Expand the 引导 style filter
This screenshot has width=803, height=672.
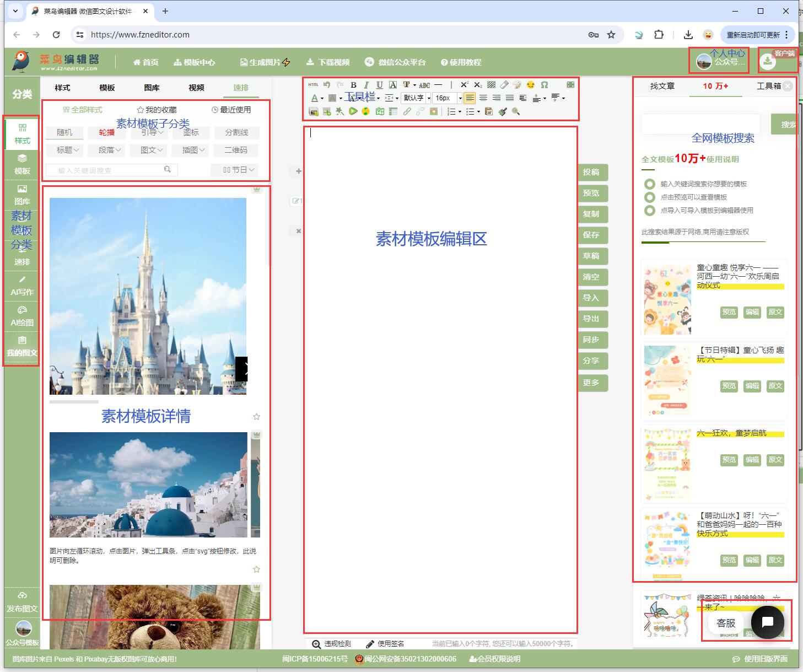click(x=152, y=132)
